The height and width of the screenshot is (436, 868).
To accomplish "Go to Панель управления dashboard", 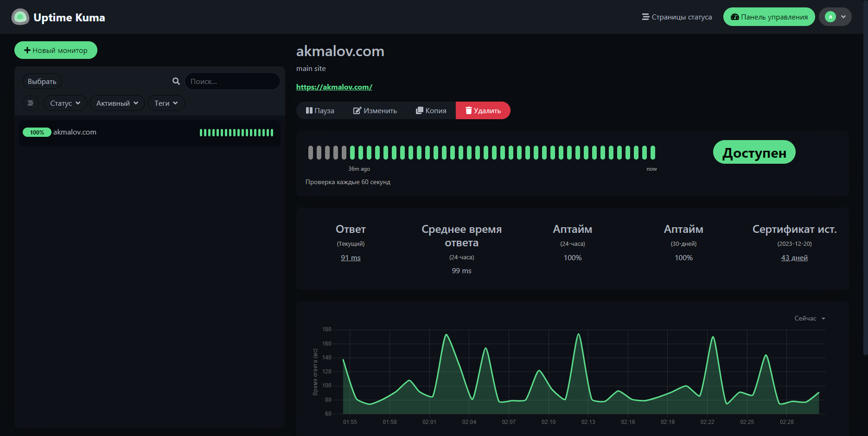I will point(769,17).
